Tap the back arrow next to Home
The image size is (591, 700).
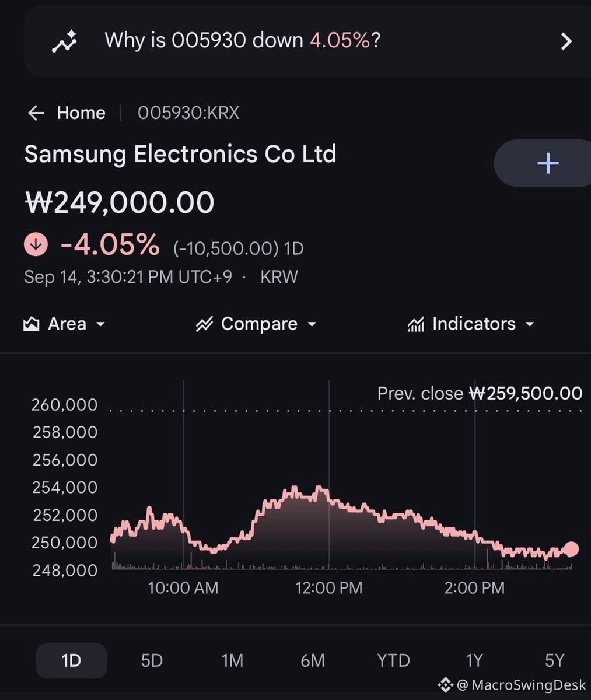[x=36, y=113]
